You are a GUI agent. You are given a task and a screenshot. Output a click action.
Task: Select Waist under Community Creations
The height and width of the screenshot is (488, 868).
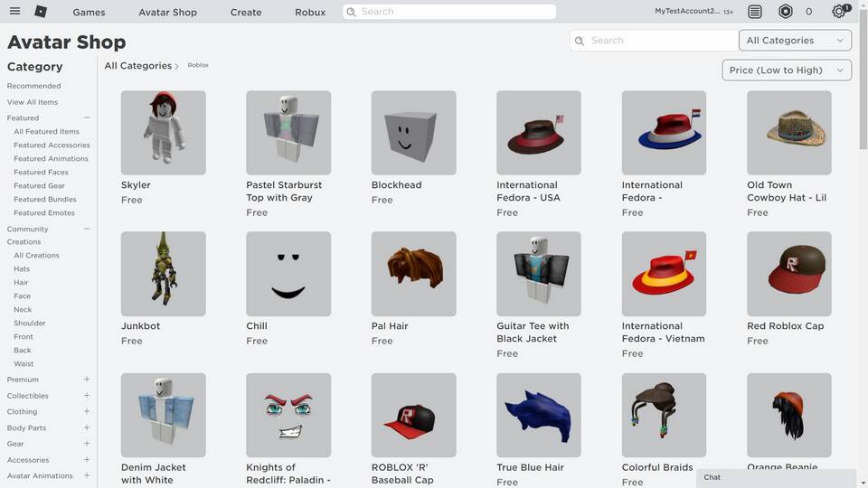coord(24,363)
